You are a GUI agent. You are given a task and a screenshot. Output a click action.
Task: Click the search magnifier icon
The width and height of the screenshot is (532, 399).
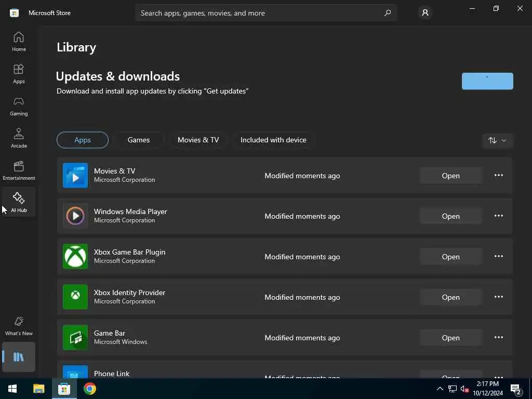(387, 13)
